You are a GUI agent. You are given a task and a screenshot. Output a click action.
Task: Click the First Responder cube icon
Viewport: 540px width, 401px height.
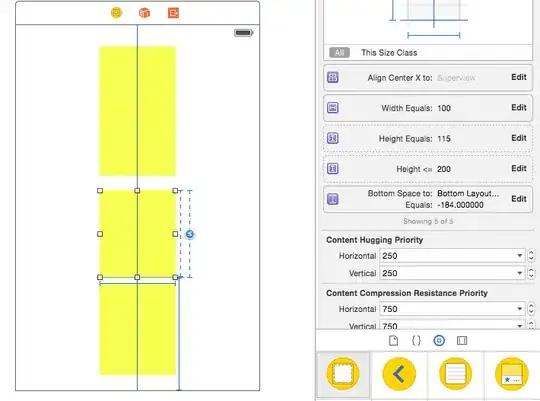click(x=144, y=13)
